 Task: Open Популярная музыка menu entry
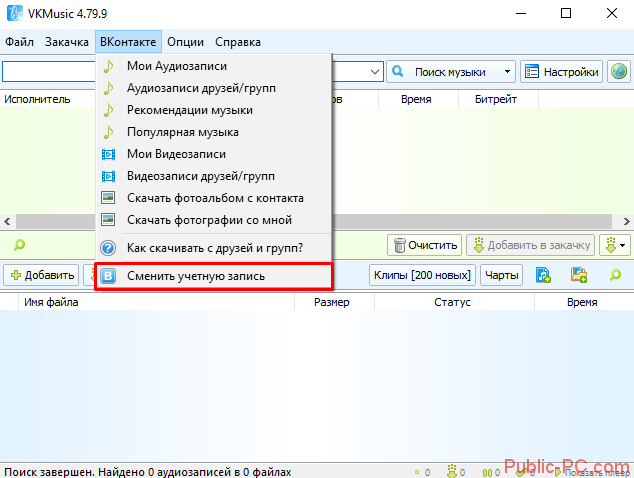click(213, 132)
